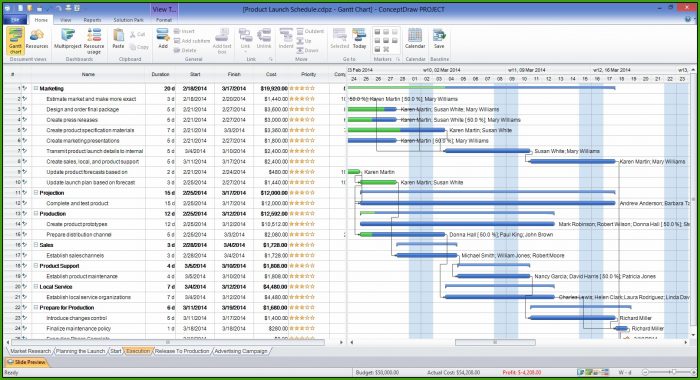700x380 pixels.
Task: Select the 'Create press releases' task row
Action: tap(174, 120)
